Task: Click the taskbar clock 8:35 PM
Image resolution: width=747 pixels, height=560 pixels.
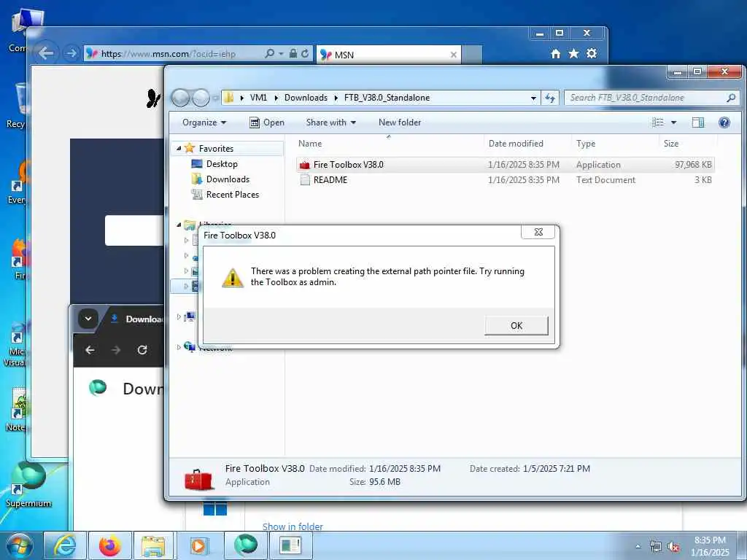Action: point(709,540)
